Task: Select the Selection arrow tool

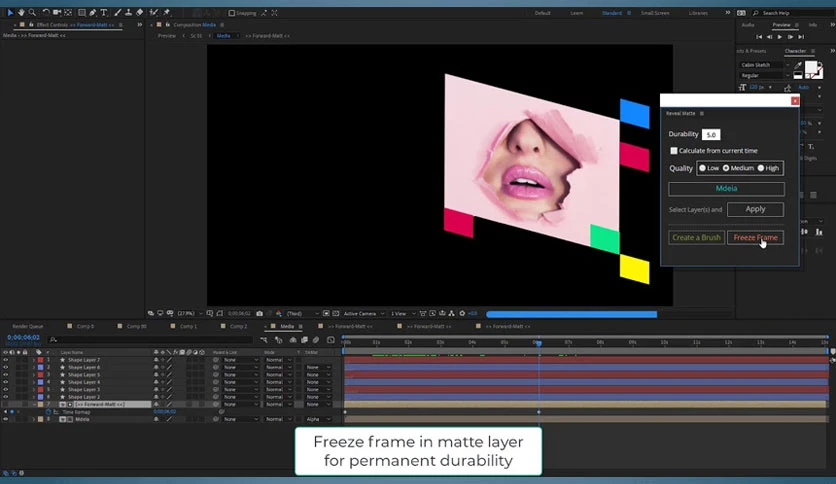Action: tap(10, 12)
